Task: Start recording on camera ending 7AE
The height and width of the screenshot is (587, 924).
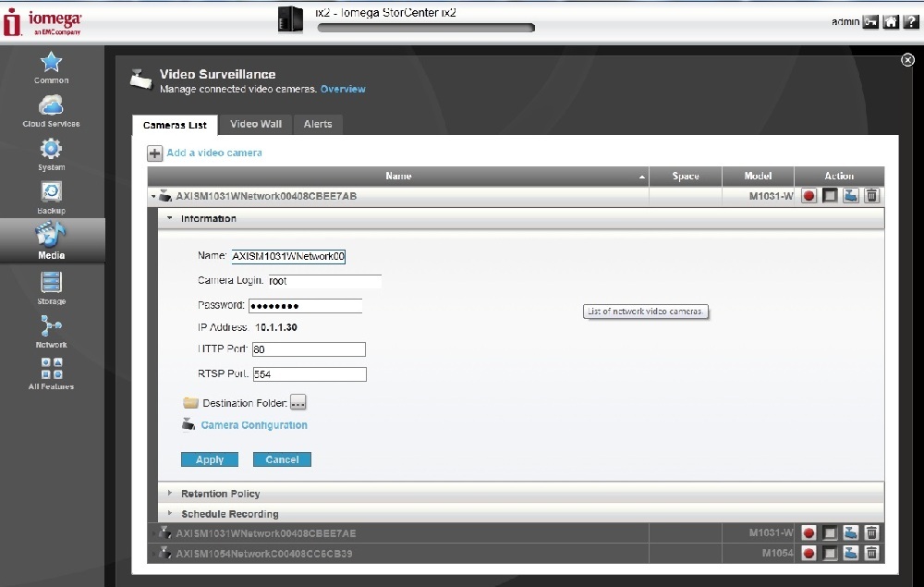Action: point(809,533)
